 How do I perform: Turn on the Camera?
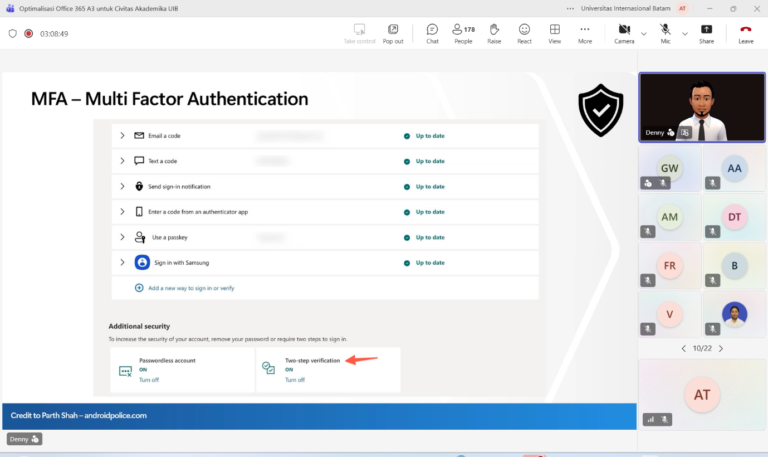pyautogui.click(x=624, y=34)
